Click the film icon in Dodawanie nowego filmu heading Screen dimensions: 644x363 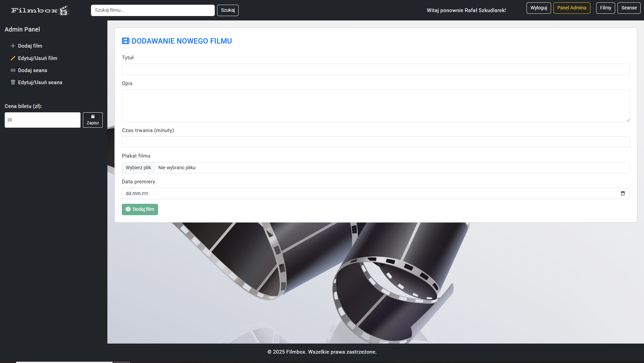tap(126, 41)
